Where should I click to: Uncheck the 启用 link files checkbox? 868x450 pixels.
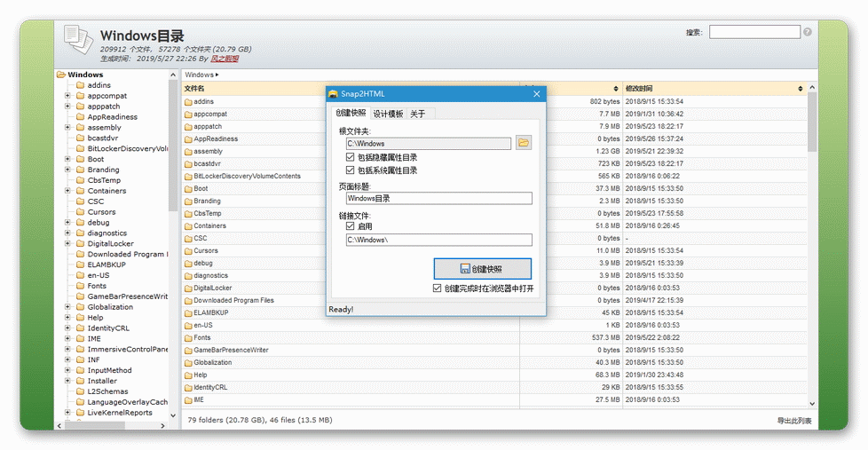[x=350, y=225]
